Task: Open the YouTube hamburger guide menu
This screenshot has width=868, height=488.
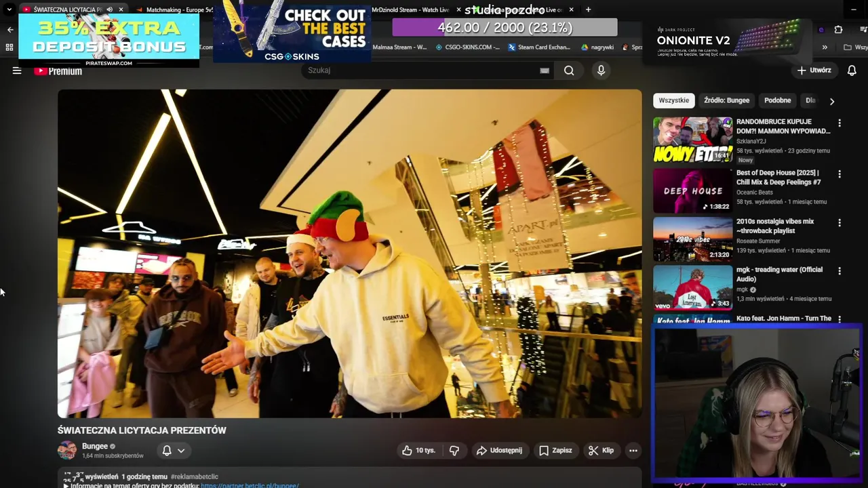Action: pyautogui.click(x=17, y=70)
